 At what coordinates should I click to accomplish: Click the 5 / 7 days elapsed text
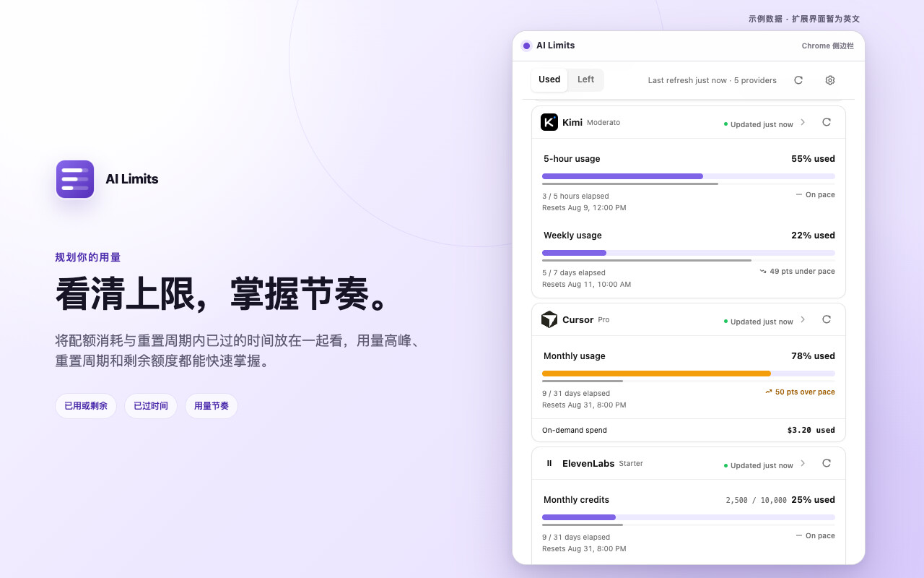coord(574,272)
